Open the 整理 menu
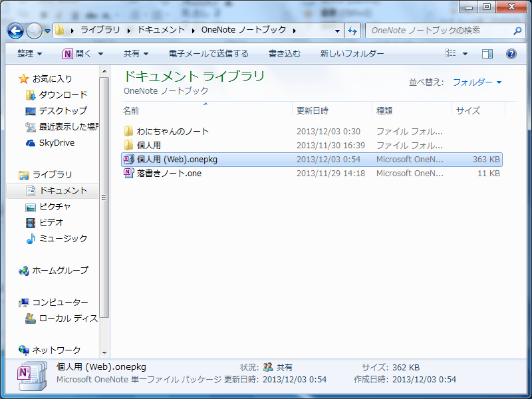Image resolution: width=532 pixels, height=399 pixels. coord(29,54)
